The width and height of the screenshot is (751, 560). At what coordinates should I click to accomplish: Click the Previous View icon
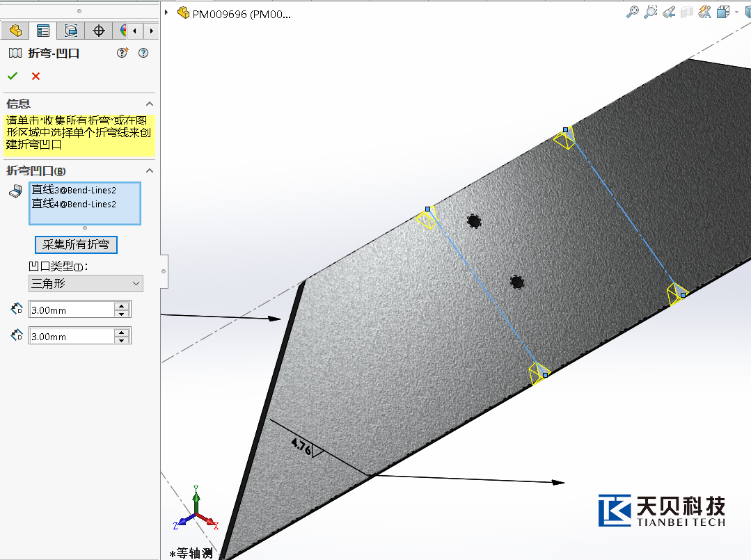[669, 12]
